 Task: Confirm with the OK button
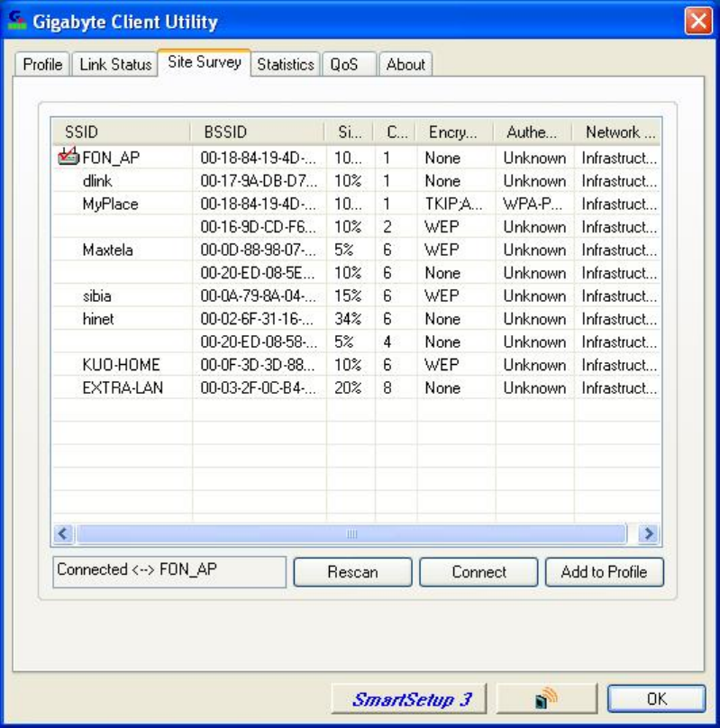point(656,698)
